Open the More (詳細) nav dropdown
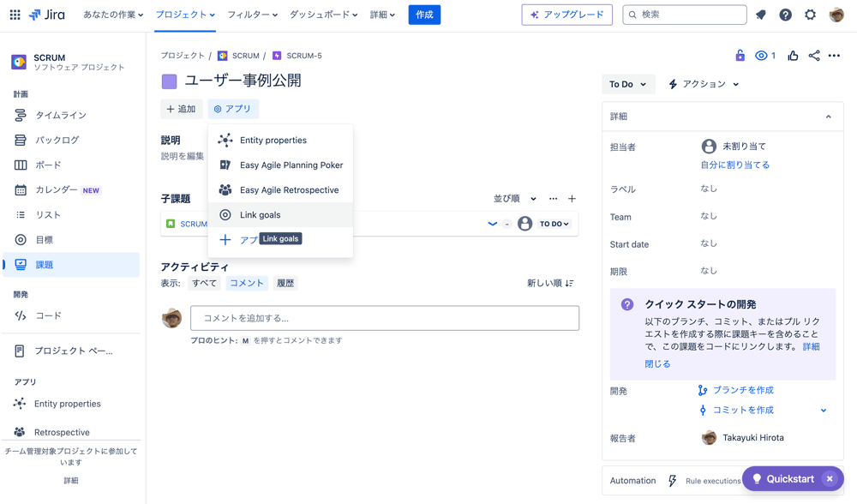 [x=382, y=15]
